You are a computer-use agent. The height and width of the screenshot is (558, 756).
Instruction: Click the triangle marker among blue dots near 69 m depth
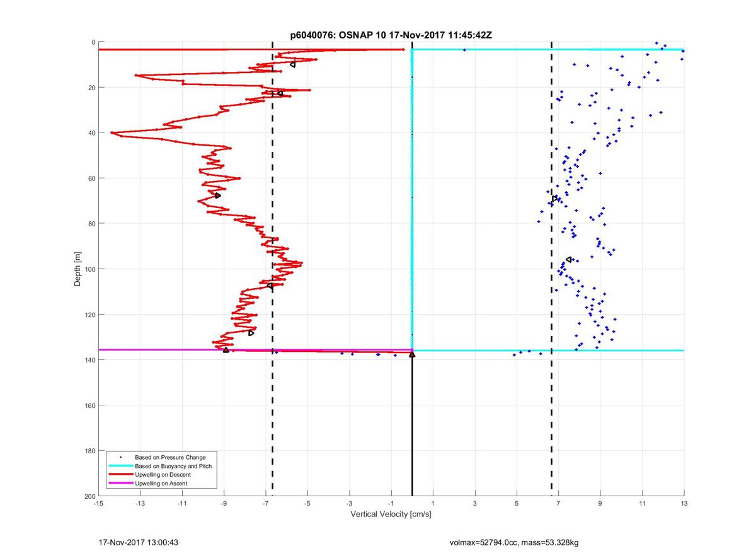[x=554, y=199]
